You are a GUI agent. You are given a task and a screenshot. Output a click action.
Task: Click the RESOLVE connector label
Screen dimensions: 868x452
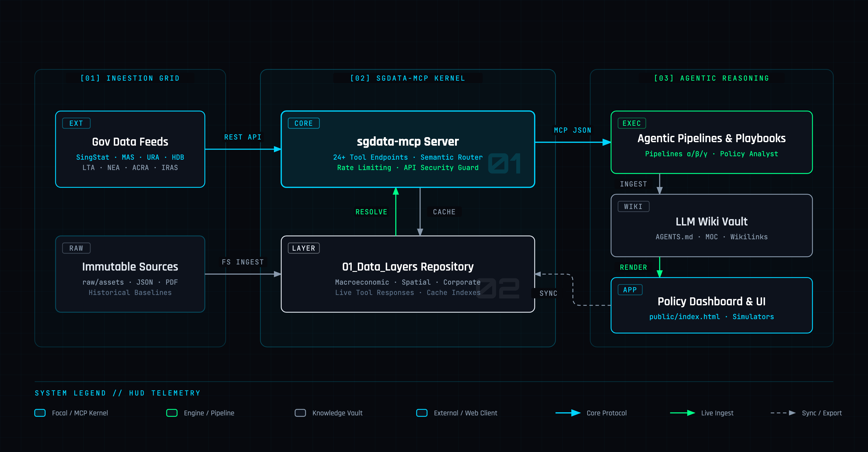pyautogui.click(x=371, y=212)
